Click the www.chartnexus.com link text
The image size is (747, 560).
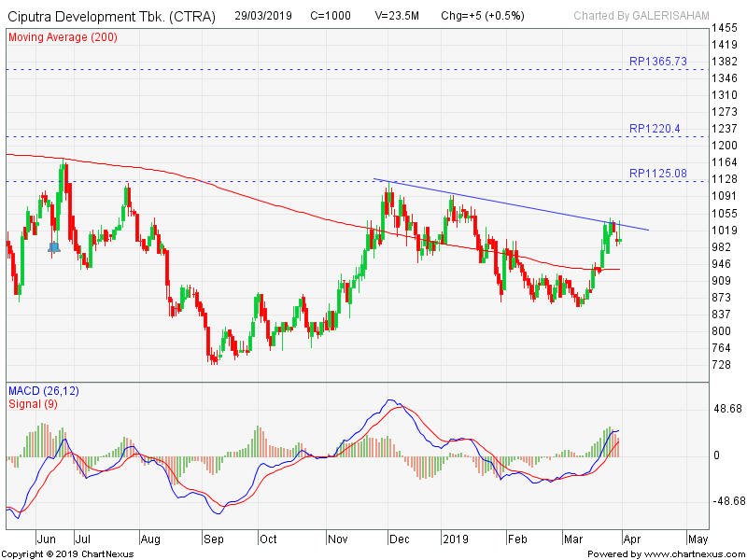tap(693, 554)
